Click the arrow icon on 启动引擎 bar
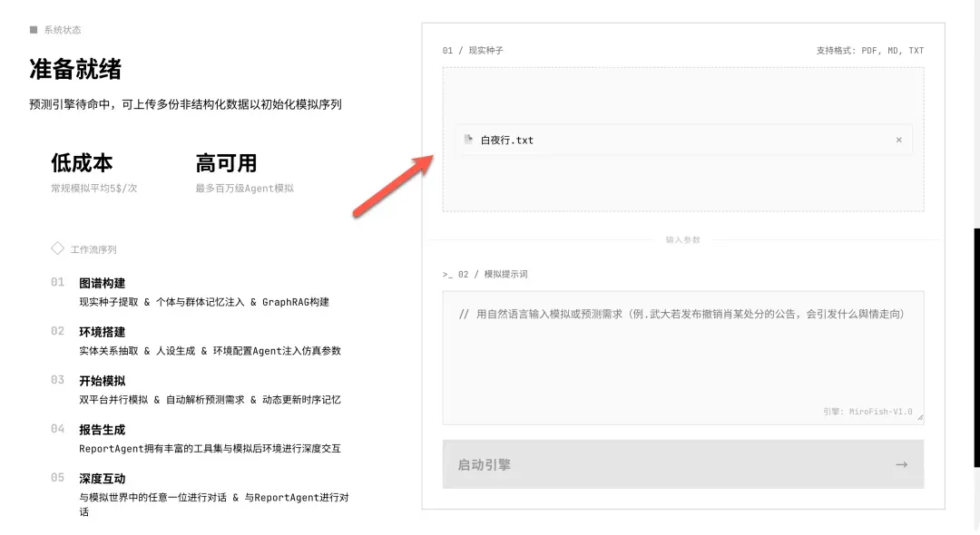The height and width of the screenshot is (535, 980). click(x=900, y=464)
